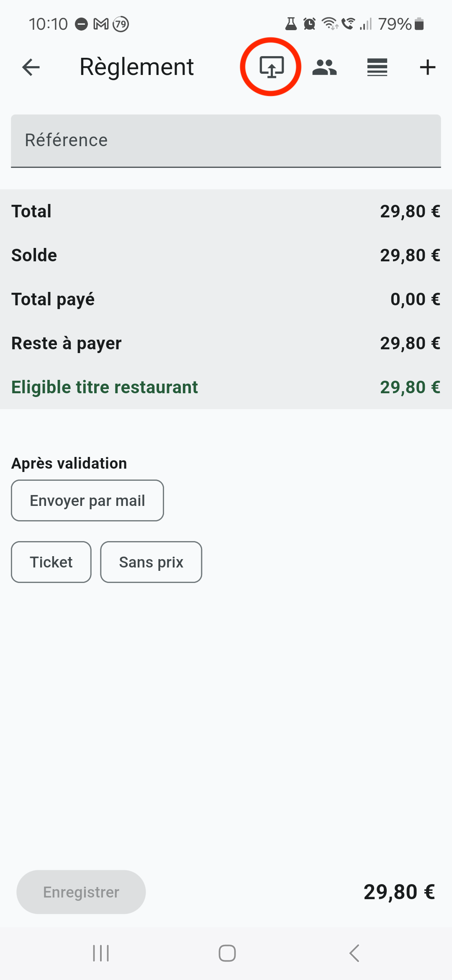Toggle the Ticket print option
The width and height of the screenshot is (452, 980).
pos(51,562)
